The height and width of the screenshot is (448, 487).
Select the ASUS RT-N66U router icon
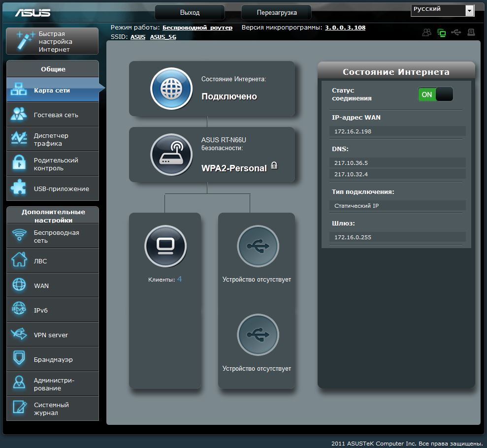(x=171, y=155)
